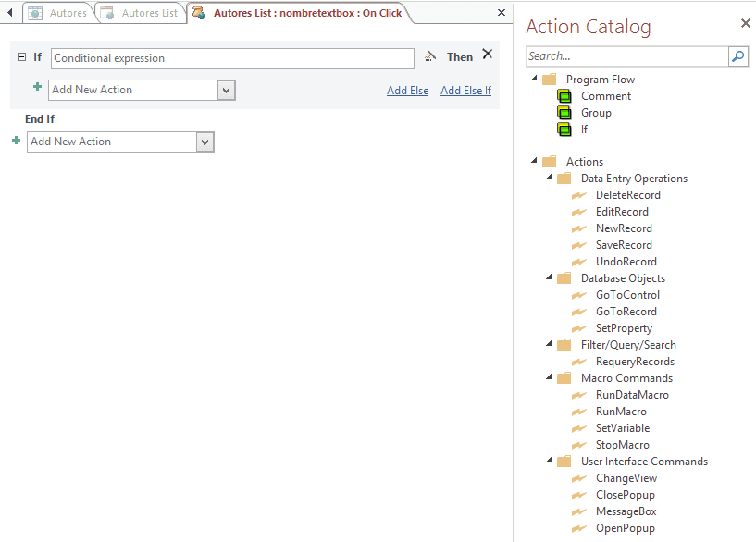The image size is (756, 542).
Task: Click the SetProperty action icon
Action: (x=578, y=328)
